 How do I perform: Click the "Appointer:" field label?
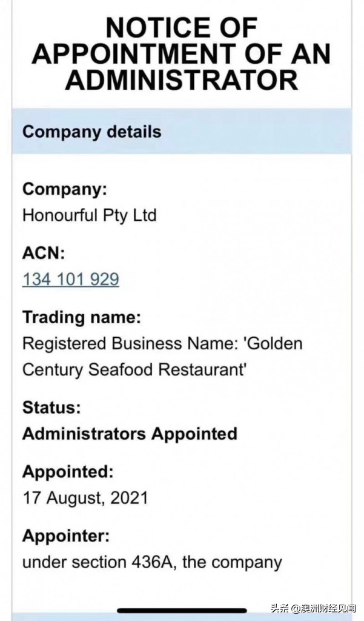pos(66,535)
